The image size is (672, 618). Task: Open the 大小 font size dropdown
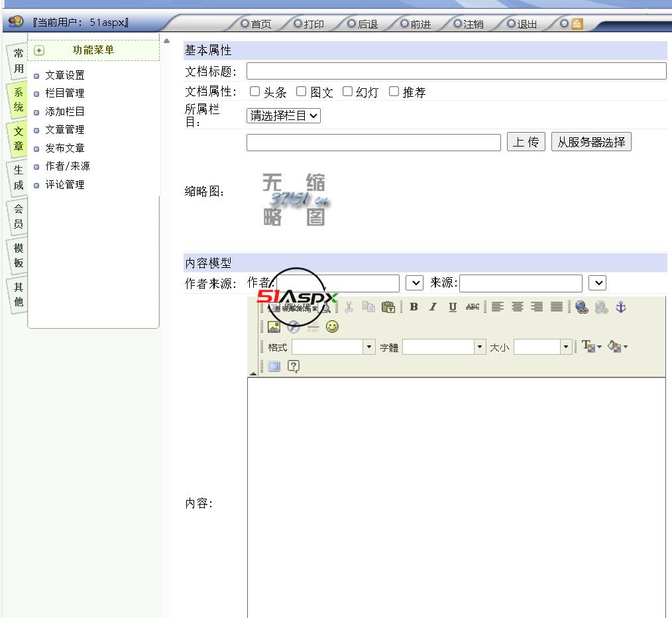coord(565,347)
